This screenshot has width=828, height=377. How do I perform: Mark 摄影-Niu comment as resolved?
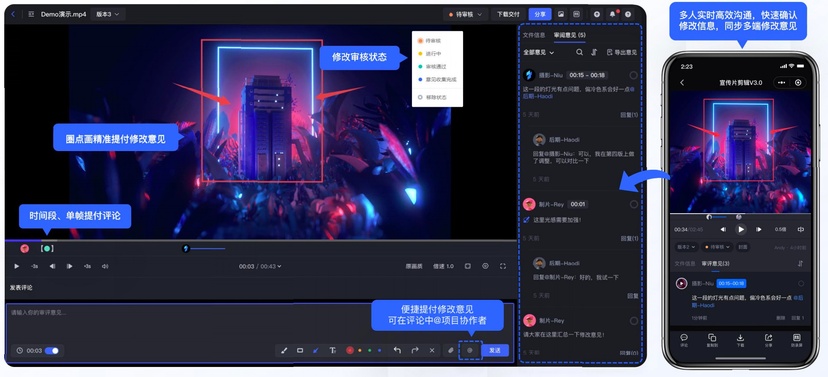(x=633, y=76)
